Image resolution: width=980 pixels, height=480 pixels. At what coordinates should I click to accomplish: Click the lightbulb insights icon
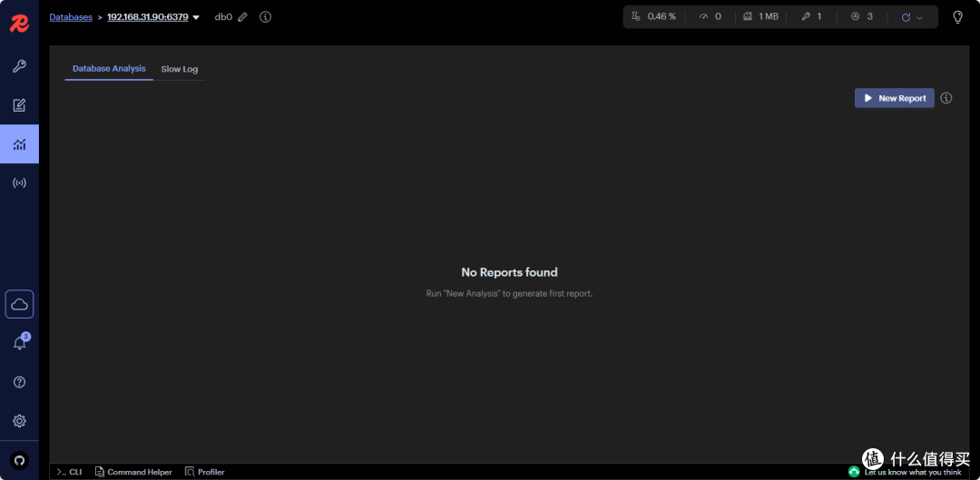[957, 17]
